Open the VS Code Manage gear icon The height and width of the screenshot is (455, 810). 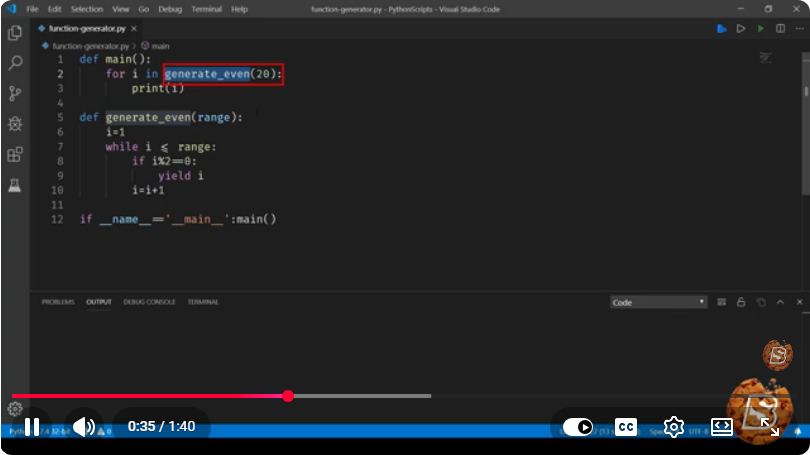[15, 409]
